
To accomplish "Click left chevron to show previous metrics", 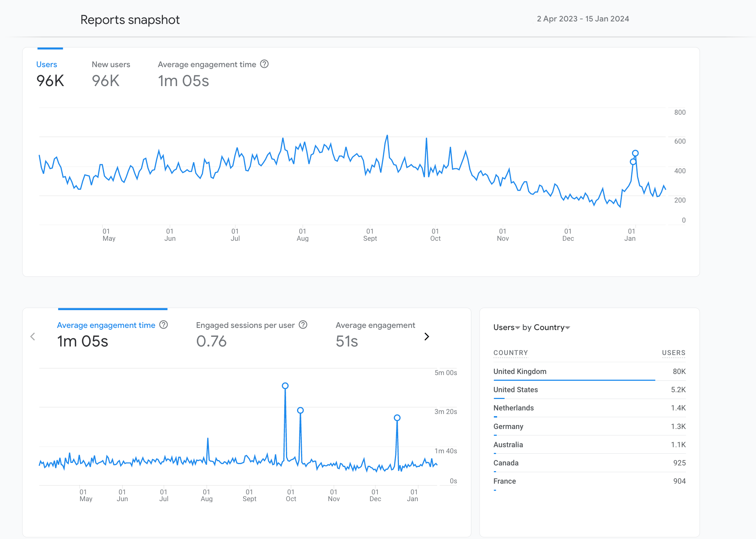I will point(33,336).
